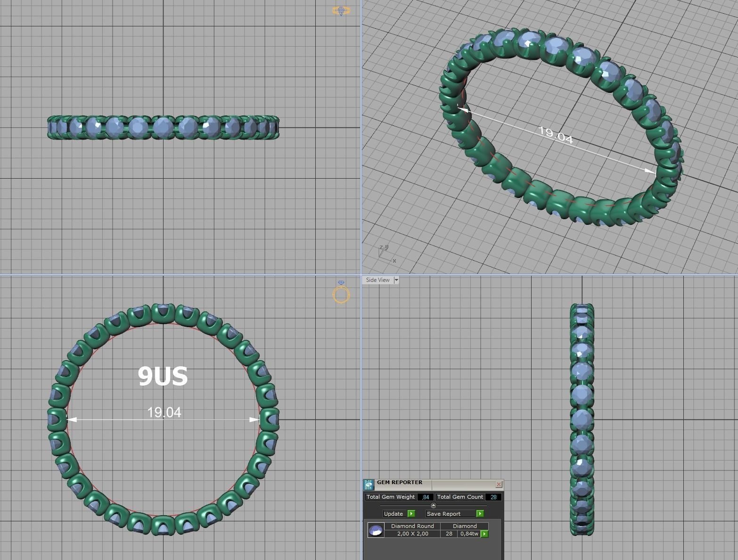Image resolution: width=738 pixels, height=560 pixels.
Task: Click the Save Report label button
Action: [x=451, y=514]
